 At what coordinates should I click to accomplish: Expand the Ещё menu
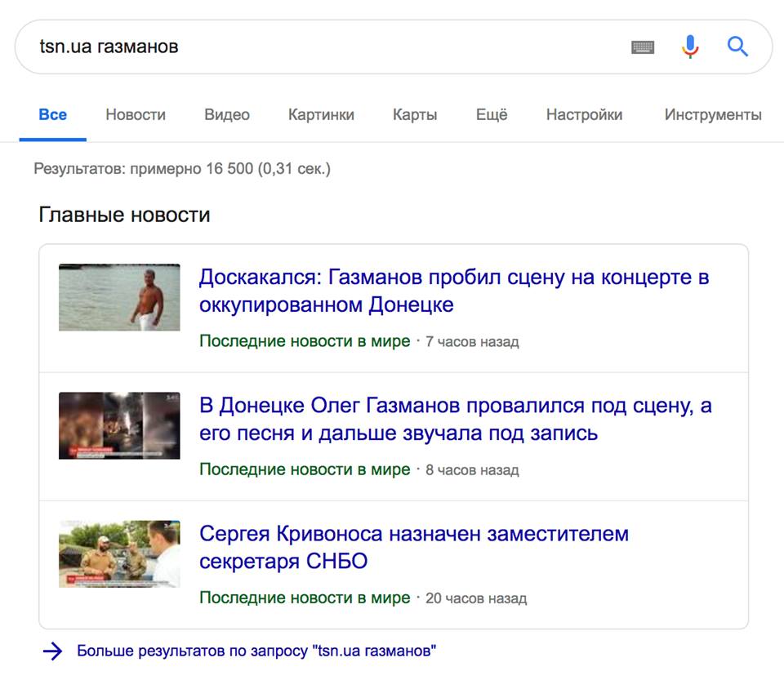pos(492,115)
